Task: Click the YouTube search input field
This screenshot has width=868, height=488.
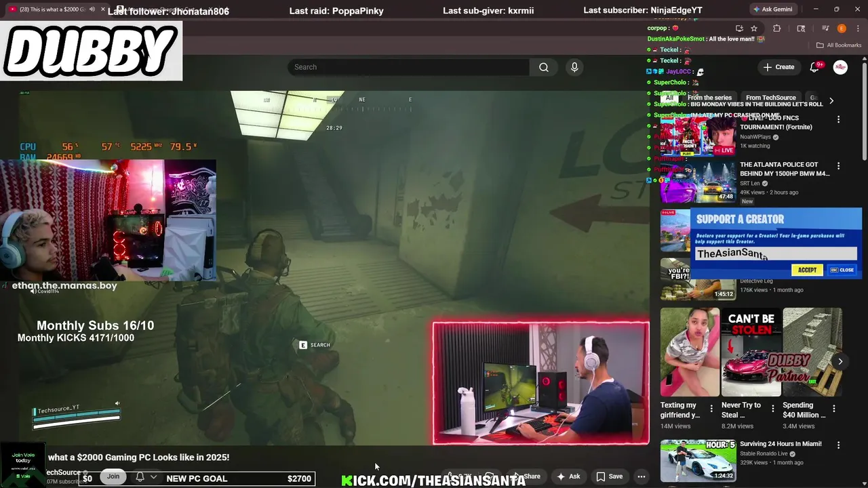Action: 408,67
